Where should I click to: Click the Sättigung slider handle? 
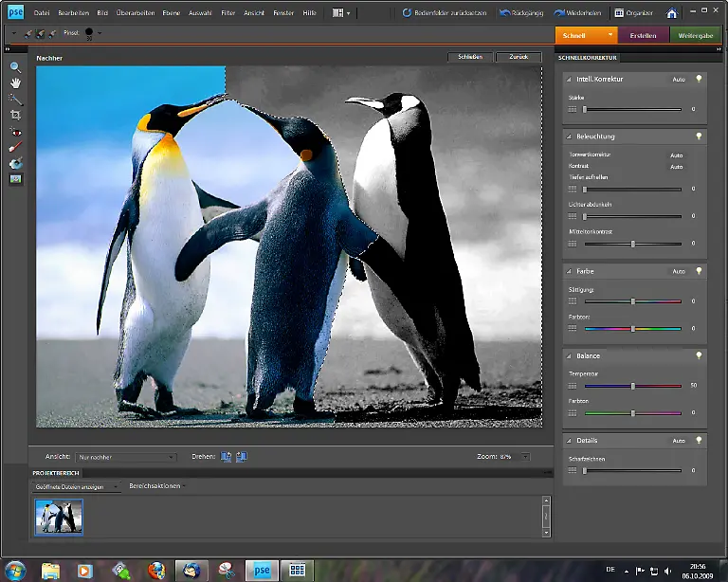(633, 301)
